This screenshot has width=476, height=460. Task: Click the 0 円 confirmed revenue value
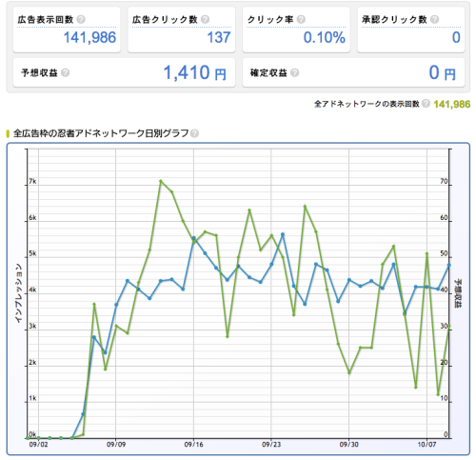click(x=442, y=72)
